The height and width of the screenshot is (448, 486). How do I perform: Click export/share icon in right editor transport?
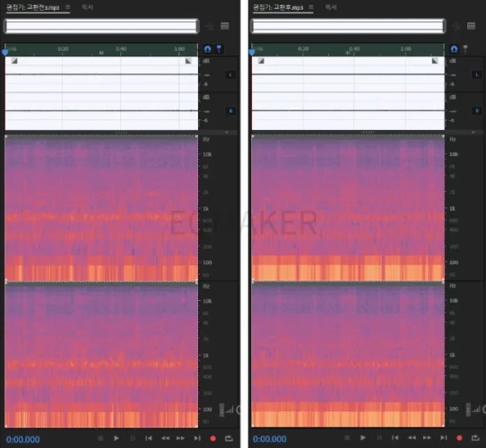(476, 437)
